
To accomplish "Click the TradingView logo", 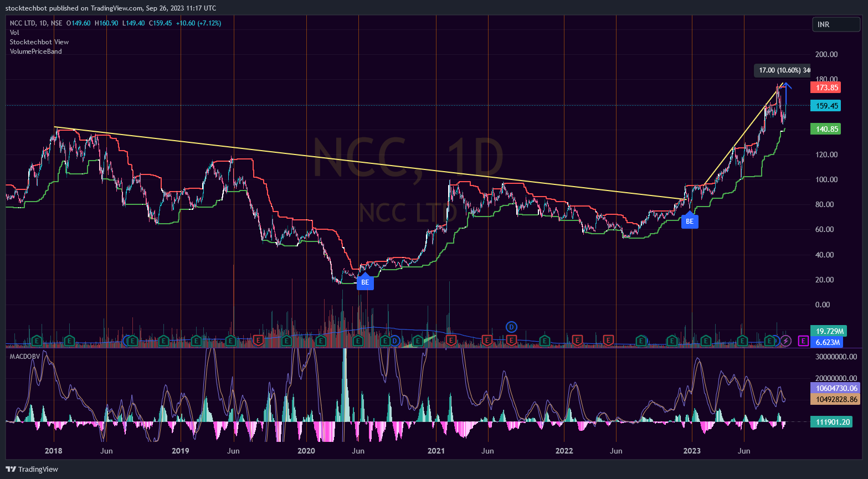I will 32,469.
